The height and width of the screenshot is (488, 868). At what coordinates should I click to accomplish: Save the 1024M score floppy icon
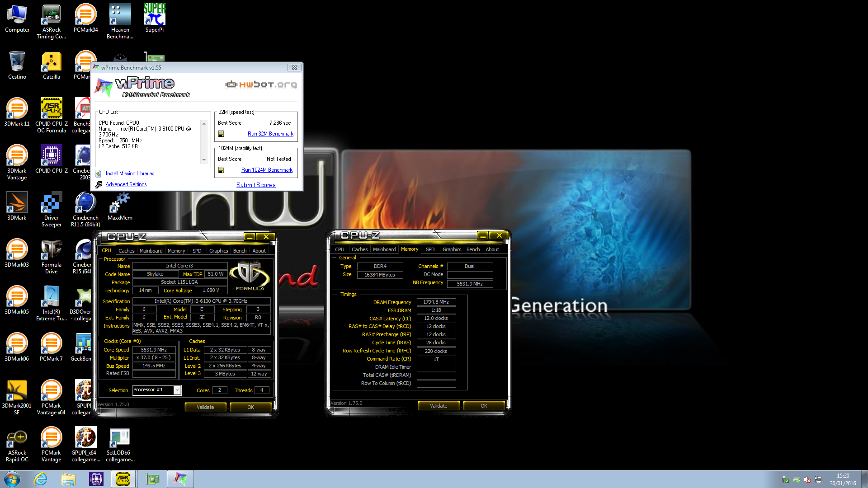coord(221,170)
